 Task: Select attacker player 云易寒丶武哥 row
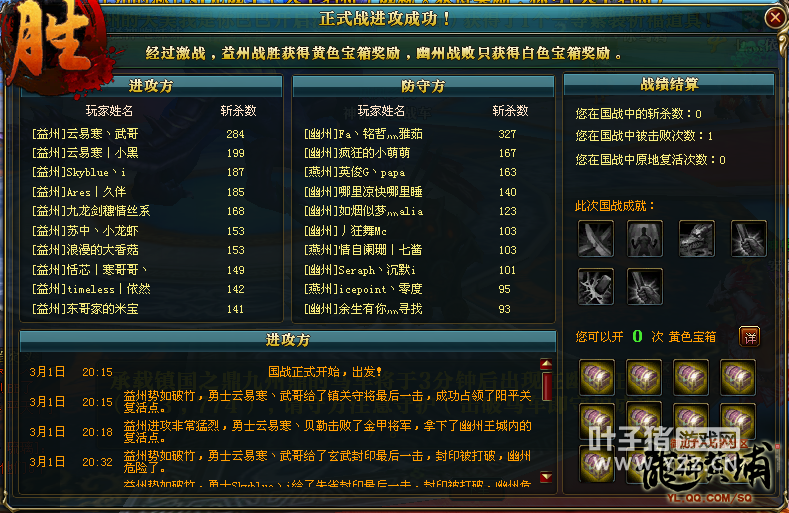(151, 134)
